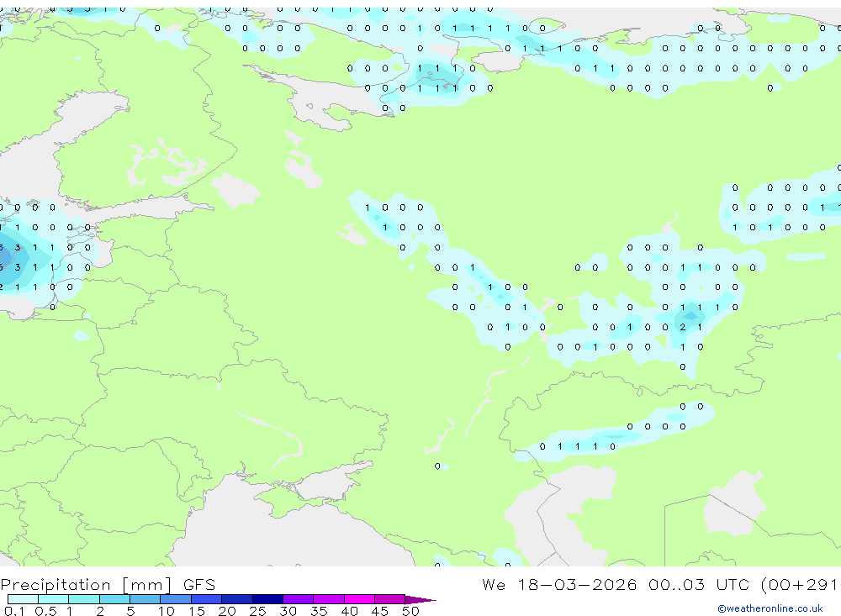841x616 pixels.
Task: Click the 20–25 mm dark blue swatch
Action: tap(237, 599)
